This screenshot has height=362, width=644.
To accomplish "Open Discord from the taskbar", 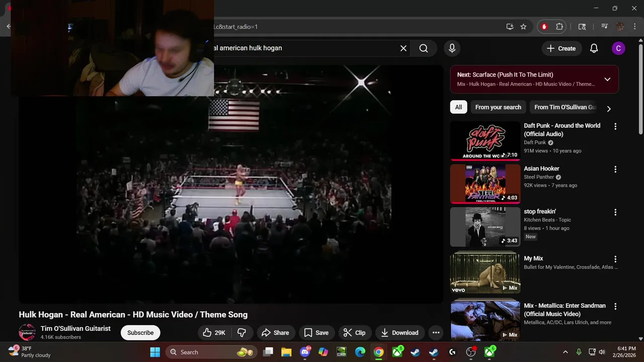I will point(305,352).
